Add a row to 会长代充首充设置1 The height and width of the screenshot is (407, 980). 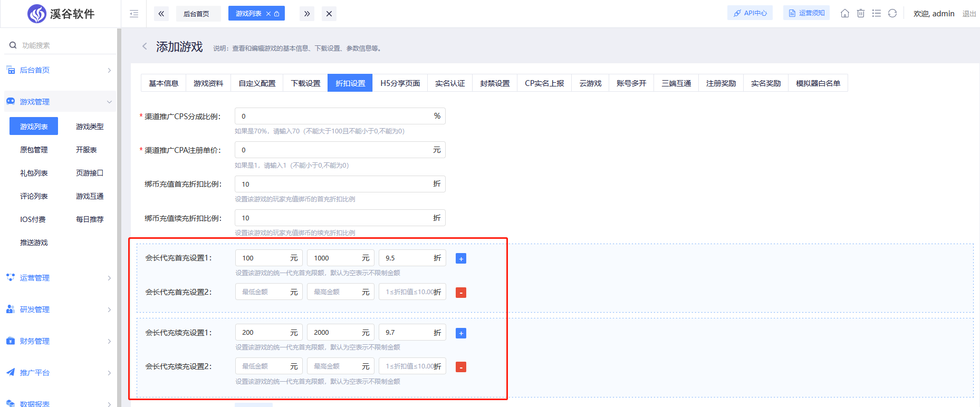[461, 259]
